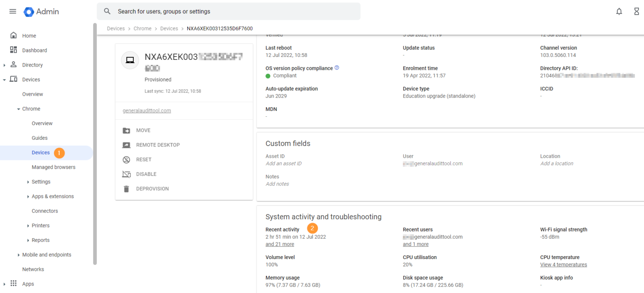
Task: Open the Chrome breadcrumb link
Action: pyautogui.click(x=142, y=28)
